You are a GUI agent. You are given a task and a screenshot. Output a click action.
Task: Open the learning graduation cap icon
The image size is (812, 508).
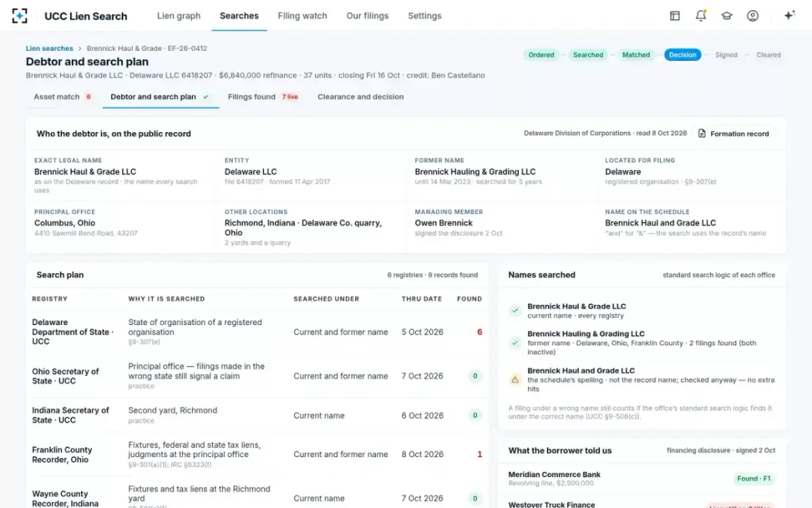[727, 16]
